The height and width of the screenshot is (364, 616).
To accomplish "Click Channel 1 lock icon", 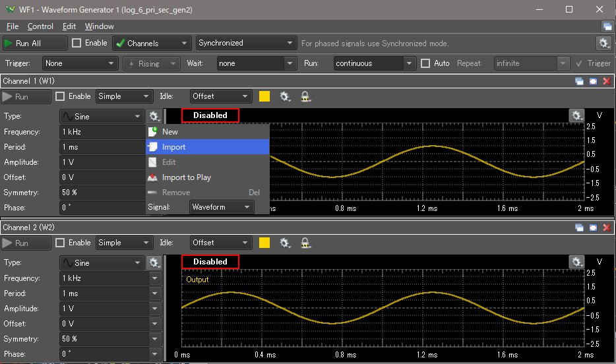I will point(305,96).
